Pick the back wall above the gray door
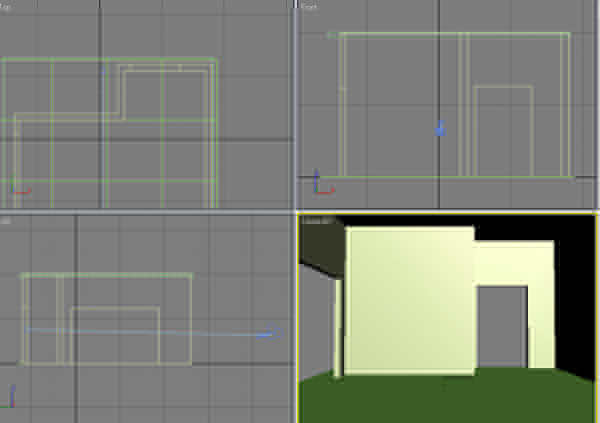This screenshot has width=600, height=423. tap(512, 262)
